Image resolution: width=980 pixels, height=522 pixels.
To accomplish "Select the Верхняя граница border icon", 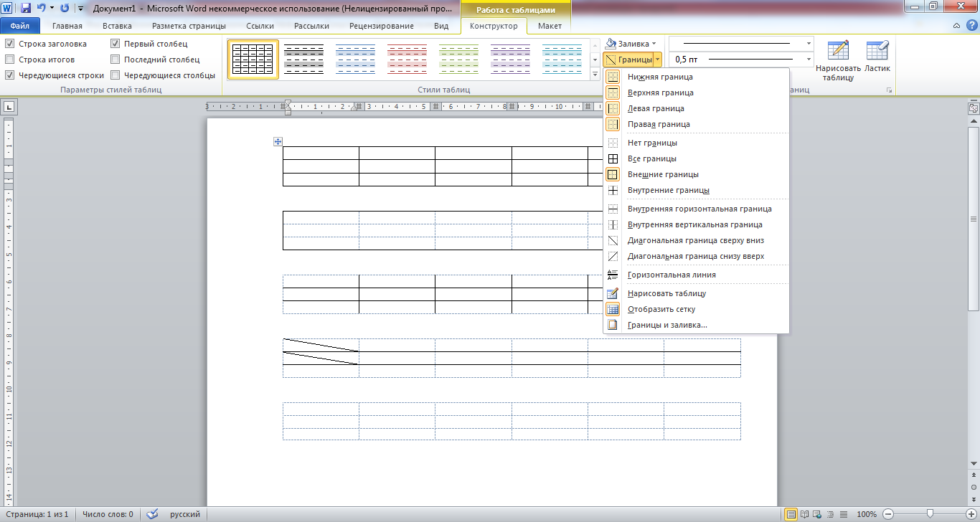I will click(613, 92).
